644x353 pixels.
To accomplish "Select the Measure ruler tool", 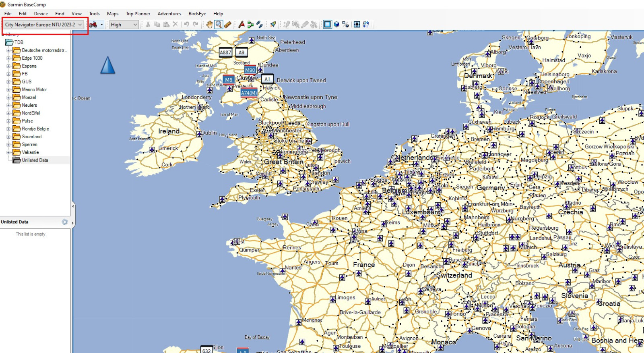I will click(x=228, y=25).
